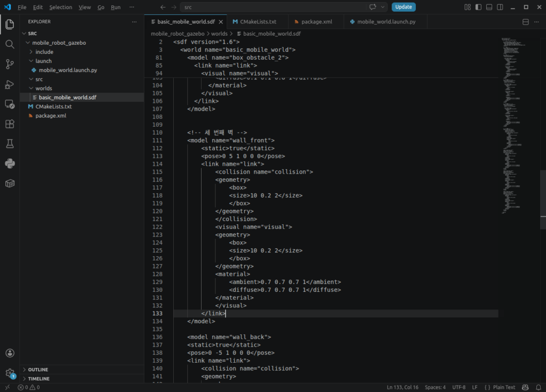The height and width of the screenshot is (392, 546).
Task: Open notifications bell
Action: (539, 387)
